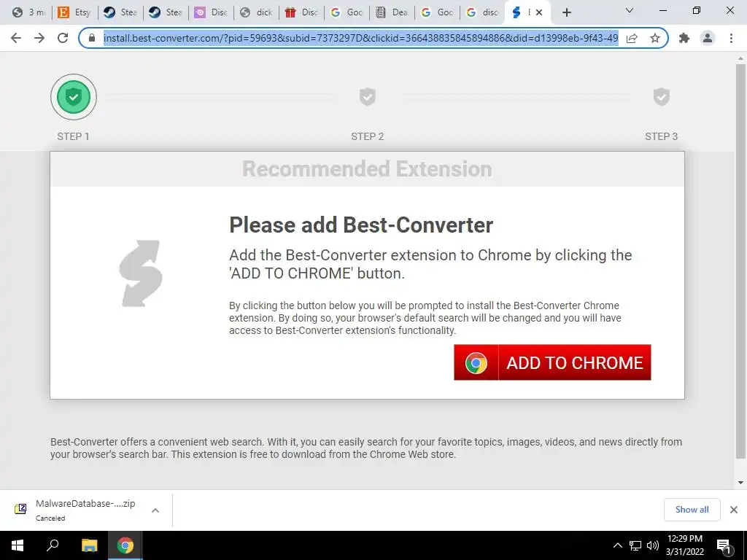Click the green Step 1 shield icon
This screenshot has height=560, width=747.
click(x=74, y=97)
